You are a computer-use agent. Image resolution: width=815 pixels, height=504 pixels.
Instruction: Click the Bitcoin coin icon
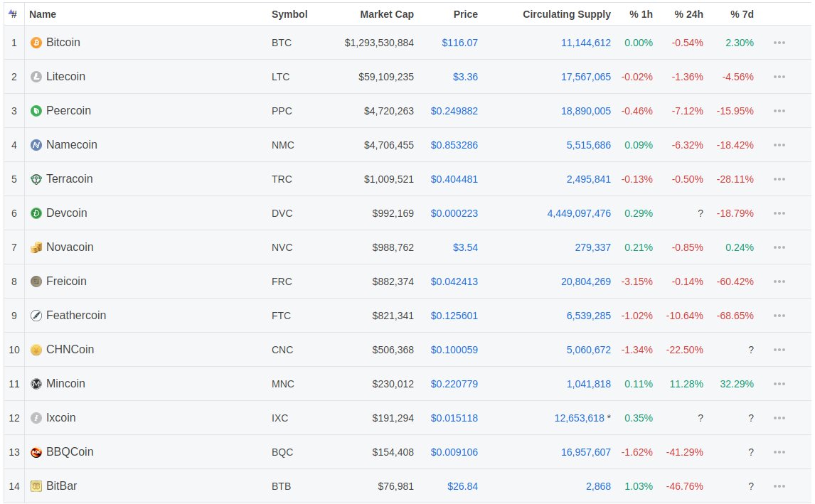pos(36,43)
